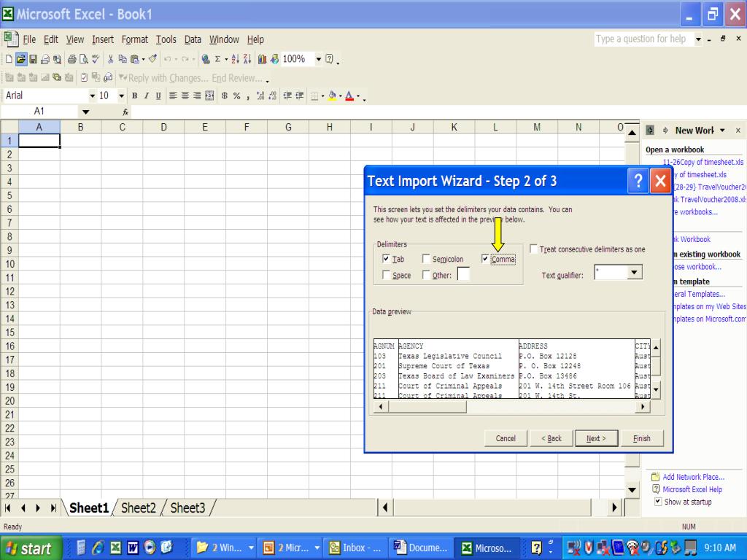The image size is (747, 560).
Task: Click the Type a question for help box
Action: click(x=643, y=39)
